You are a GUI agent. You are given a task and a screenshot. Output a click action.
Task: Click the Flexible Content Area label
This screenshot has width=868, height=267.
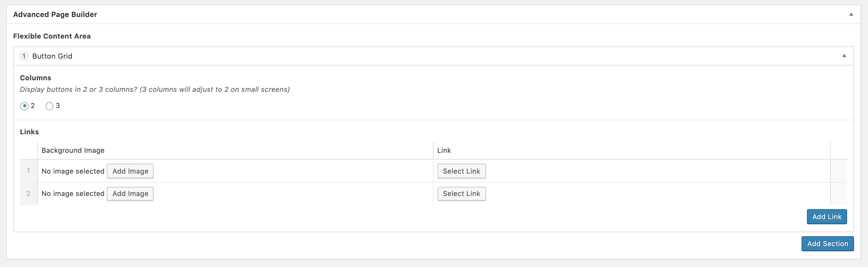click(52, 36)
